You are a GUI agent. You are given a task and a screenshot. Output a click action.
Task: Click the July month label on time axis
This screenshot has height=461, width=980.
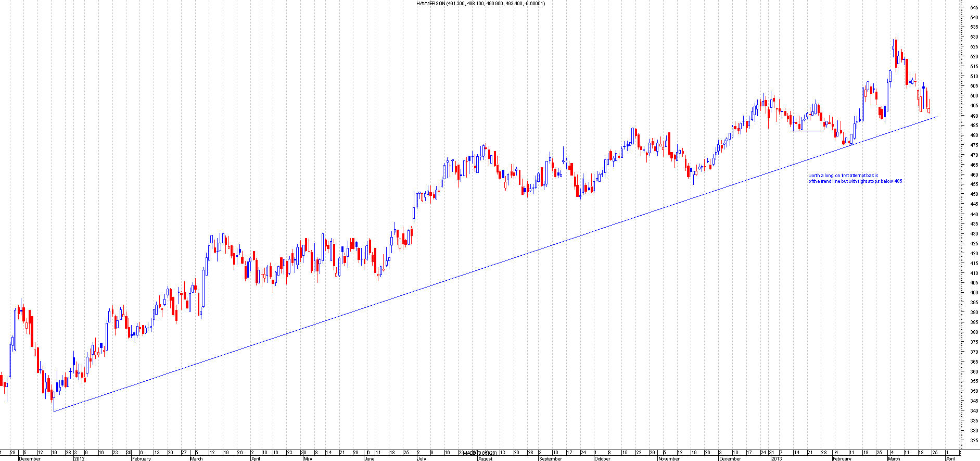coord(422,458)
